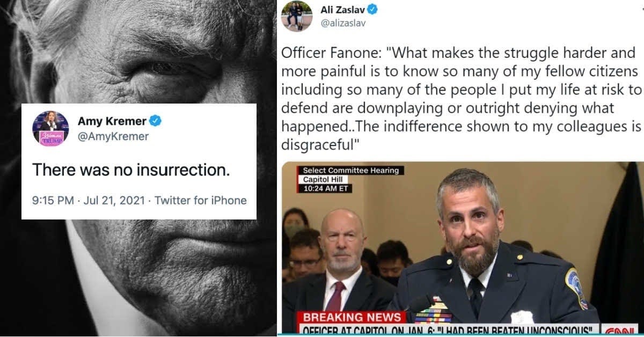Viewport: 644px width, 337px height.
Task: Click the Amy Kremer display name
Action: [x=112, y=121]
